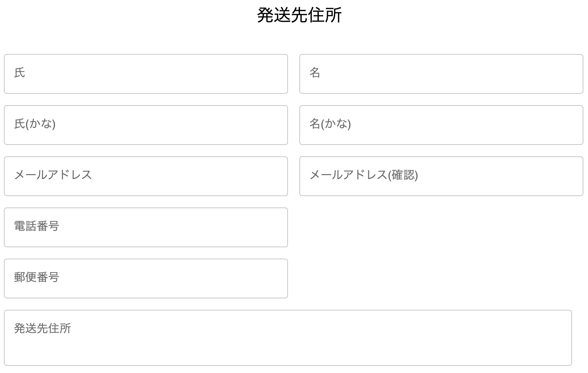
Task: Click the 氏 placeholder text
Action: click(20, 73)
